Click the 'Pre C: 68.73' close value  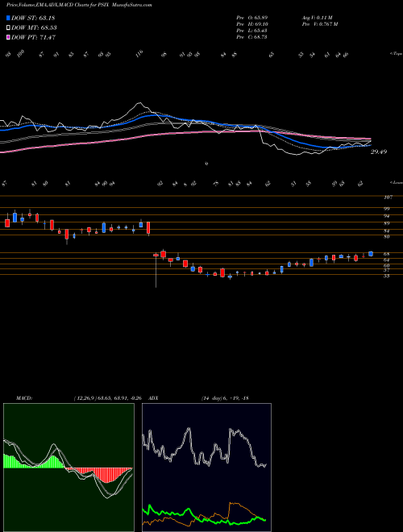(x=252, y=37)
